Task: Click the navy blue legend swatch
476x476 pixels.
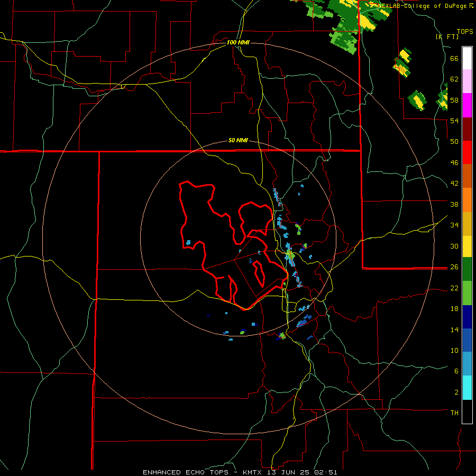Action: (467, 317)
